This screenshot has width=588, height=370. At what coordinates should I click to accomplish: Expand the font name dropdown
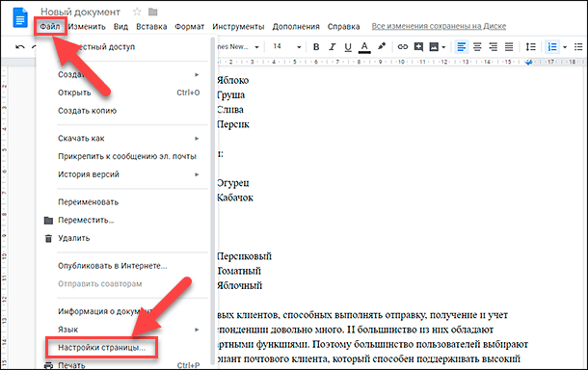tap(238, 47)
